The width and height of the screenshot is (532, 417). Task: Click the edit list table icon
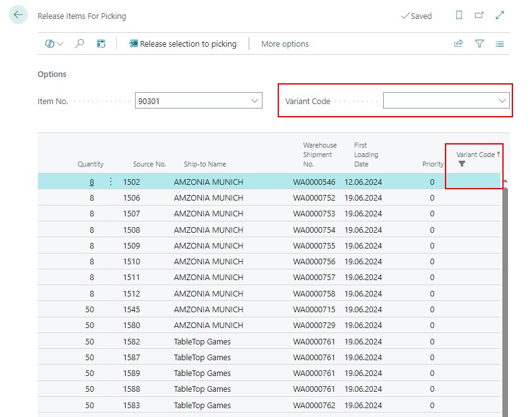100,44
